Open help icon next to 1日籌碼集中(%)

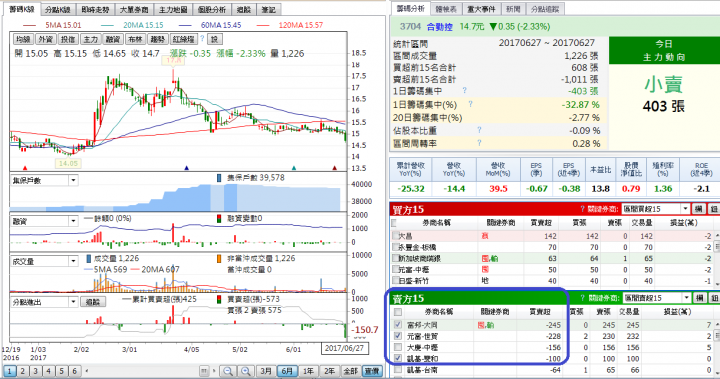[470, 104]
